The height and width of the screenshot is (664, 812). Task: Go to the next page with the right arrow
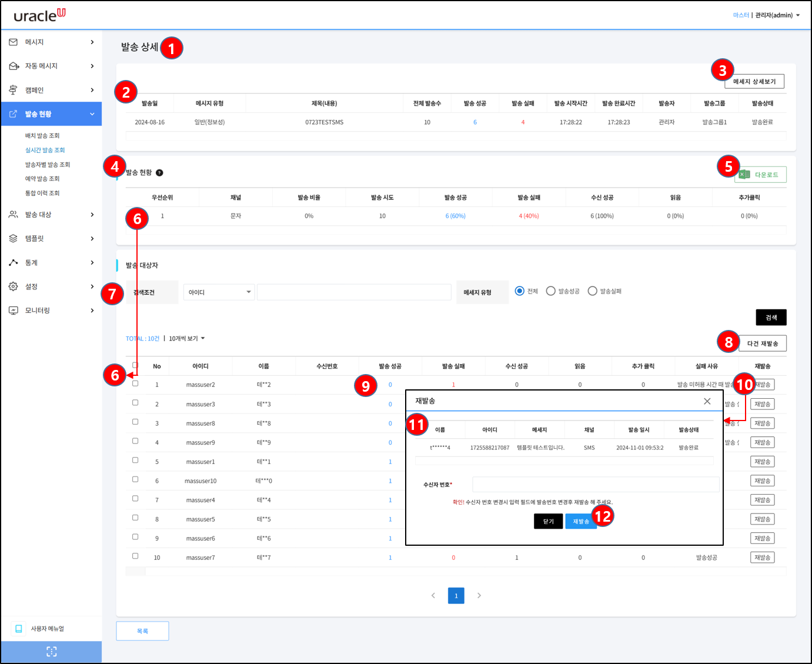coord(479,596)
